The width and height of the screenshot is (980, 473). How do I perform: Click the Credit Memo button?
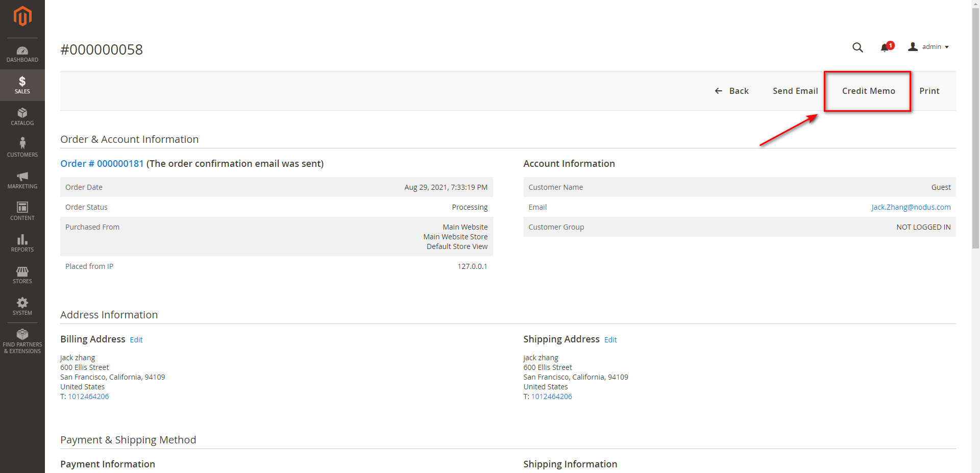coord(868,91)
